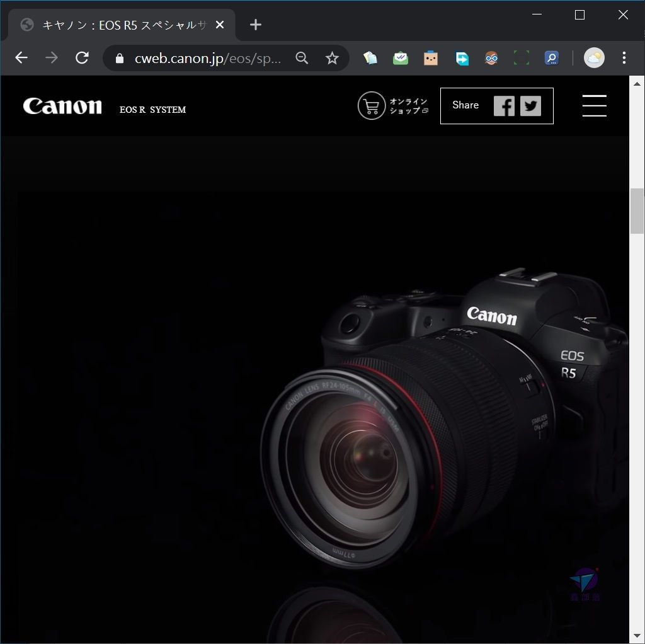Open Chrome's three-dot menu

624,58
